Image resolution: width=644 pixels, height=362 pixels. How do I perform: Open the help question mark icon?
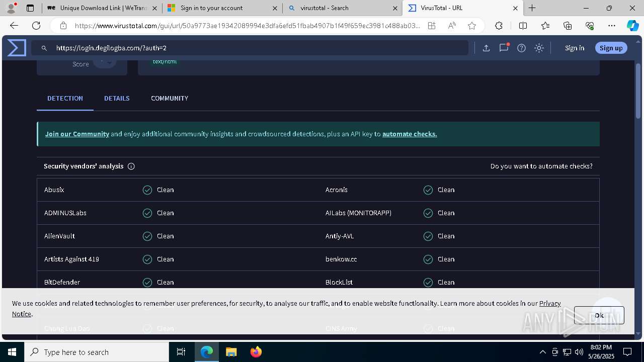521,48
